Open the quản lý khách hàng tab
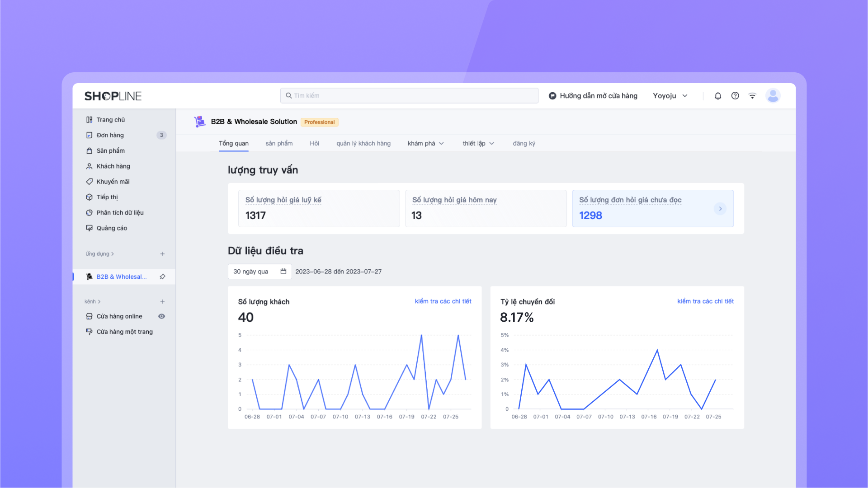The height and width of the screenshot is (488, 868). click(x=363, y=143)
